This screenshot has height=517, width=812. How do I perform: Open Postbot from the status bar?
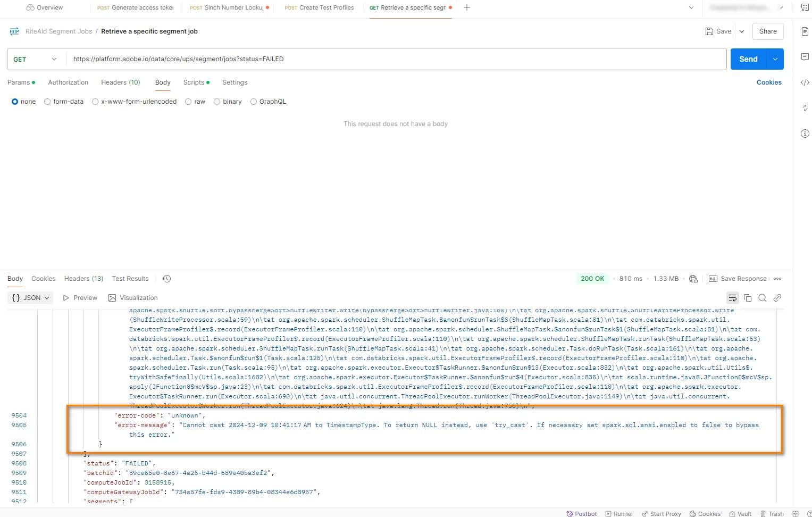[x=581, y=514]
